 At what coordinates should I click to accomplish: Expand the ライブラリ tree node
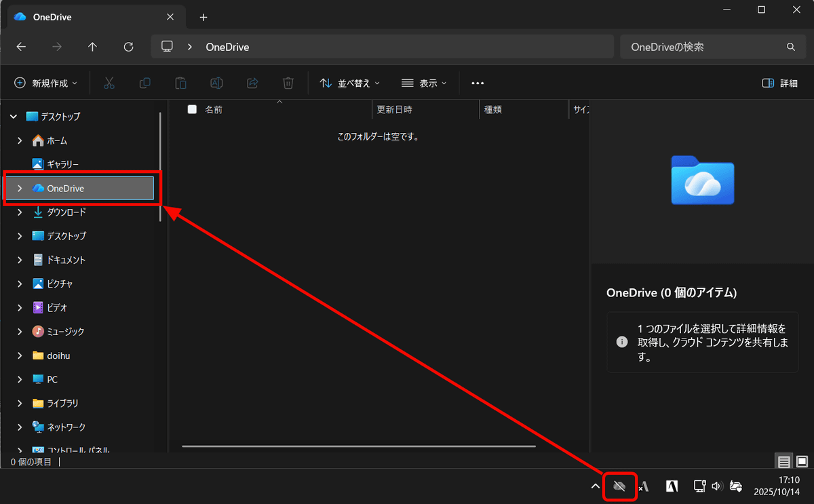point(20,403)
